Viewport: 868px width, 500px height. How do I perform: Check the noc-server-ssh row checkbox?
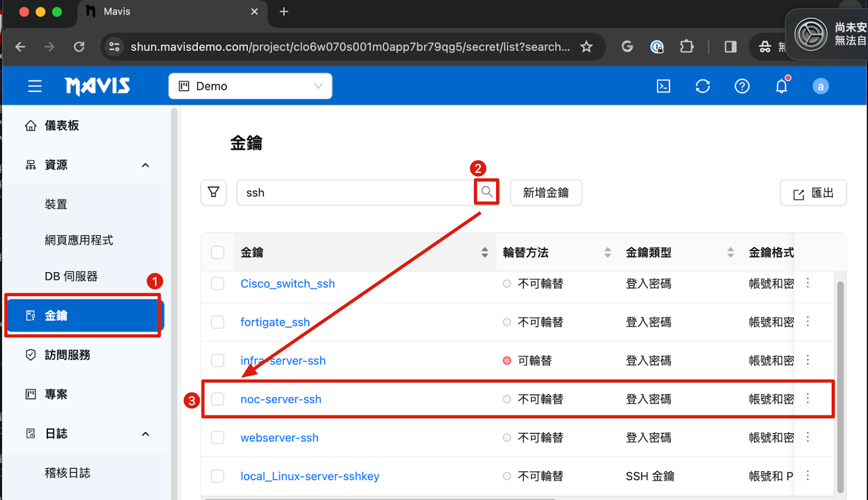pyautogui.click(x=218, y=399)
